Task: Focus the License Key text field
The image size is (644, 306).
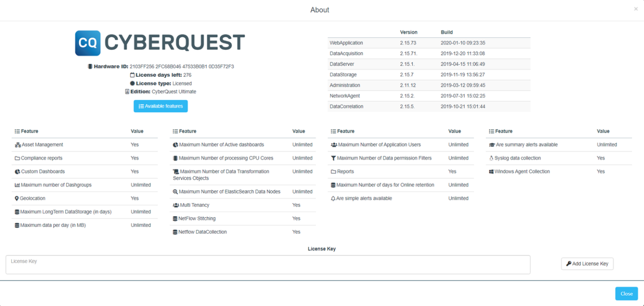Action: pyautogui.click(x=268, y=265)
